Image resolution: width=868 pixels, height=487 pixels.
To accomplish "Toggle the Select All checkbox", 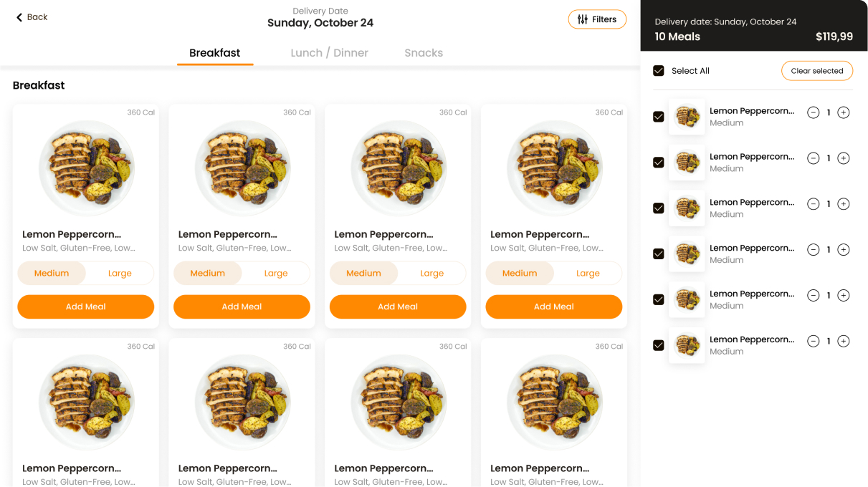I will click(659, 71).
